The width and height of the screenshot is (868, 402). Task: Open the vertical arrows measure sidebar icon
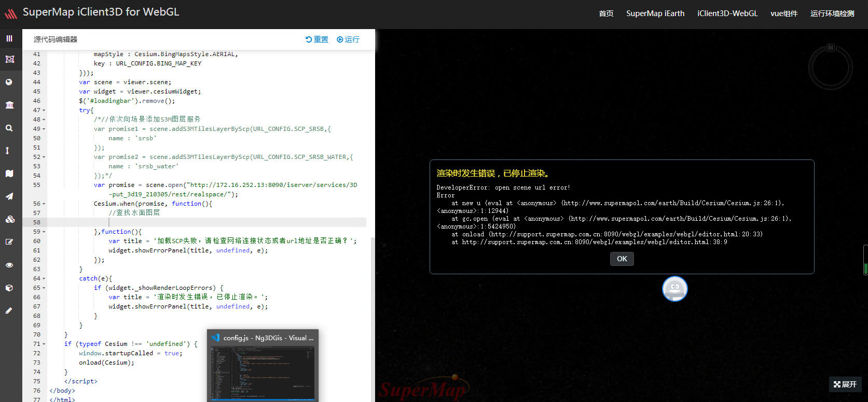[7, 151]
